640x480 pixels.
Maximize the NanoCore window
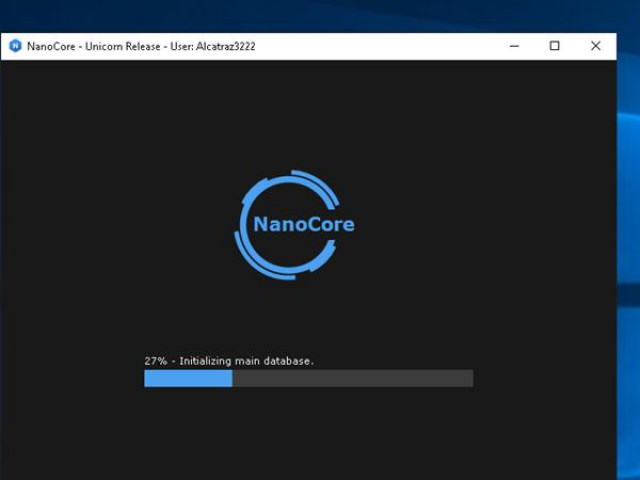point(555,46)
